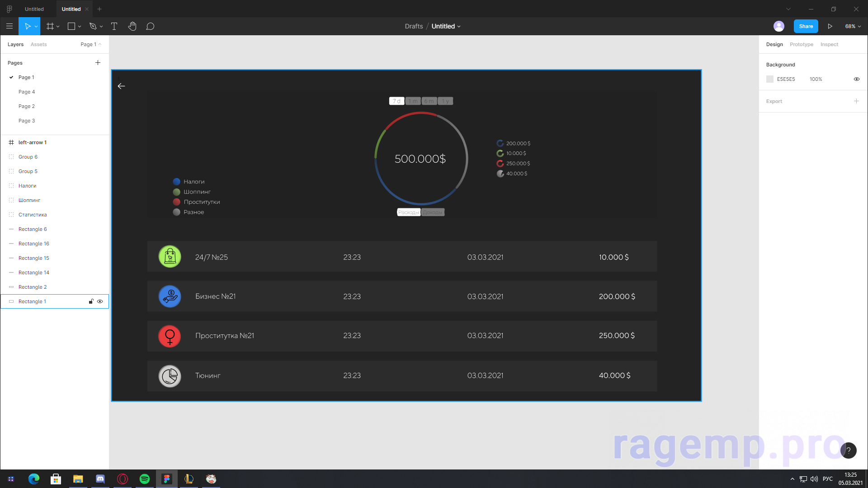This screenshot has height=488, width=868.
Task: Unlock Rectangle 1 layer lock icon
Action: 91,301
